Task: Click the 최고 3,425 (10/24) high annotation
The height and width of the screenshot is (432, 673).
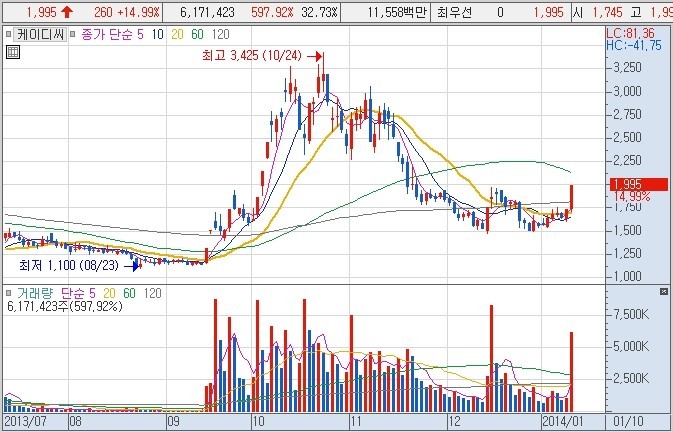Action: [252, 56]
